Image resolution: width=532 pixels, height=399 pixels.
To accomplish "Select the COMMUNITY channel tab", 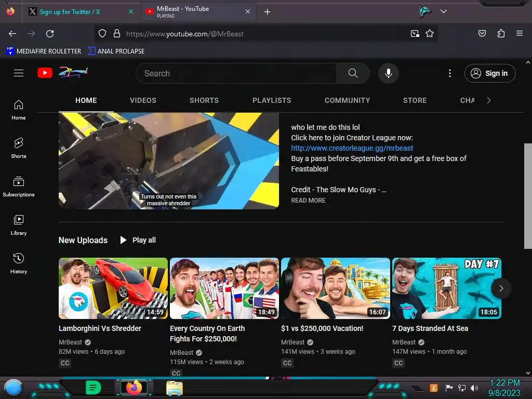I will click(347, 100).
